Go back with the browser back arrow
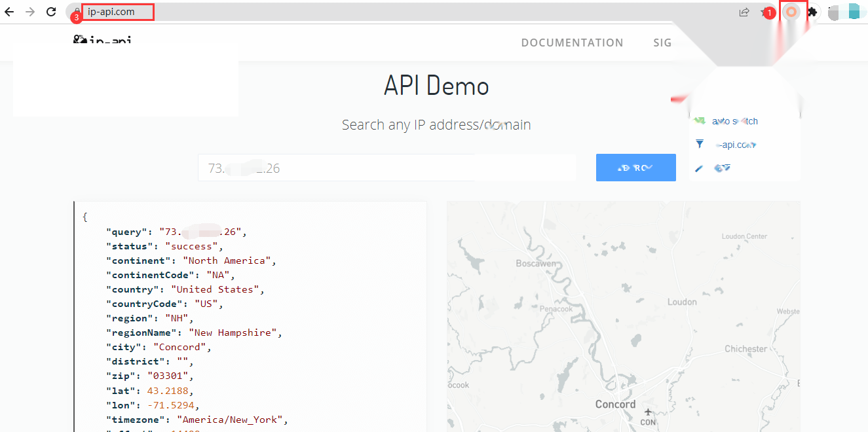Image resolution: width=868 pixels, height=432 pixels. point(9,12)
